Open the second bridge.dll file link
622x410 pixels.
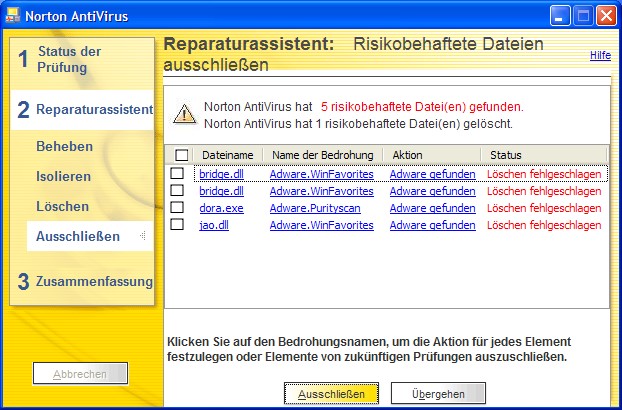221,191
